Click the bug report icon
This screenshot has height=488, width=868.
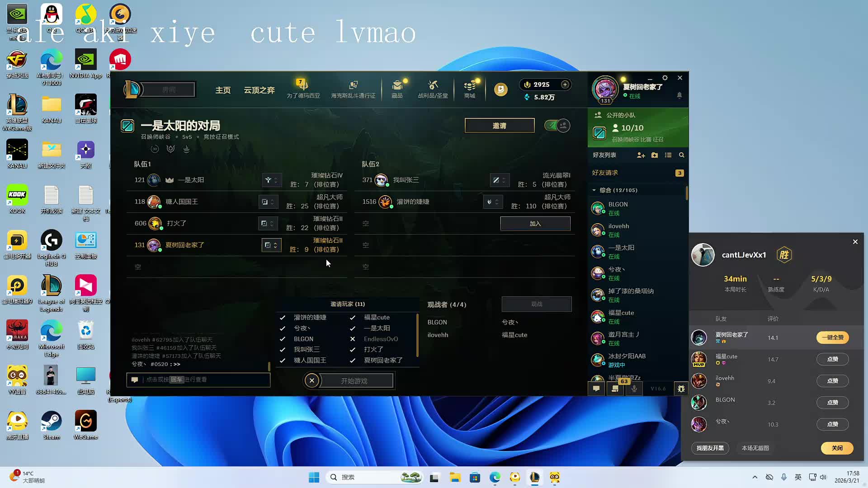click(x=681, y=389)
